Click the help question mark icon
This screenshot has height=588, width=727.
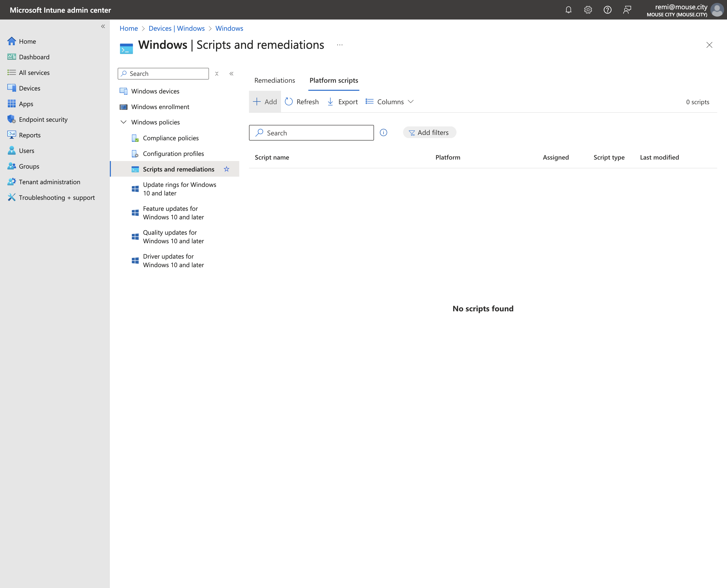click(x=607, y=10)
